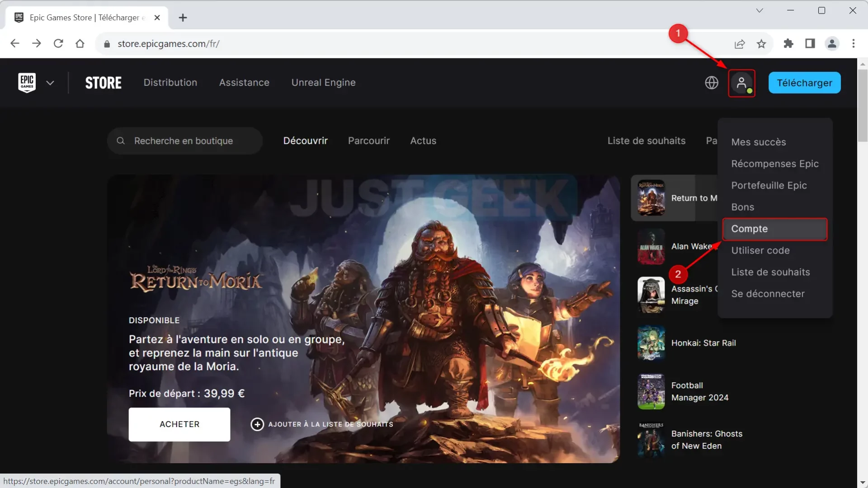Open the STORE home link
Viewport: 868px width, 488px height.
[x=104, y=83]
